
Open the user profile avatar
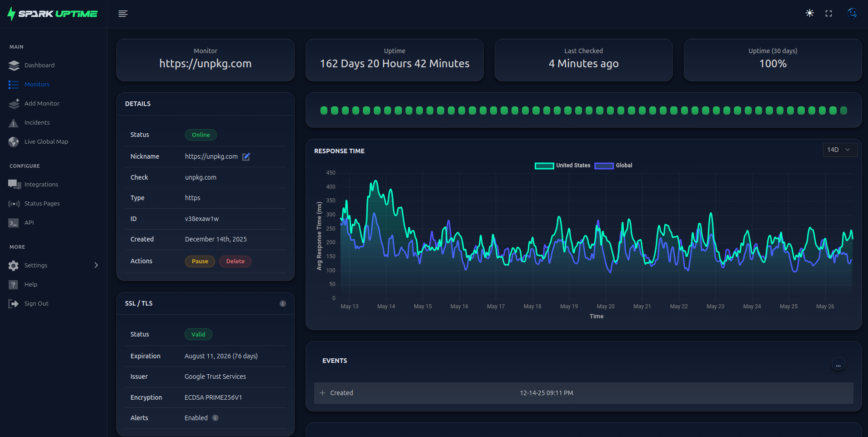coord(853,13)
